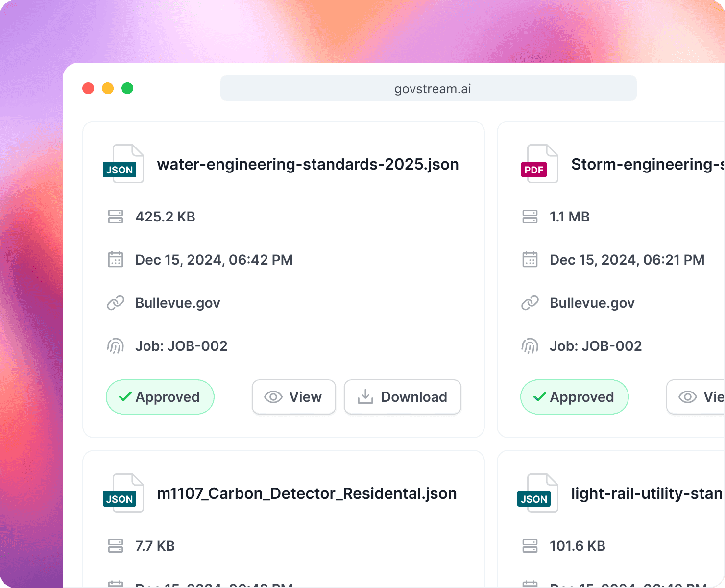Image resolution: width=725 pixels, height=588 pixels.
Task: Click the fingerprint icon next to Job: JOB-002
Action: [x=116, y=345]
